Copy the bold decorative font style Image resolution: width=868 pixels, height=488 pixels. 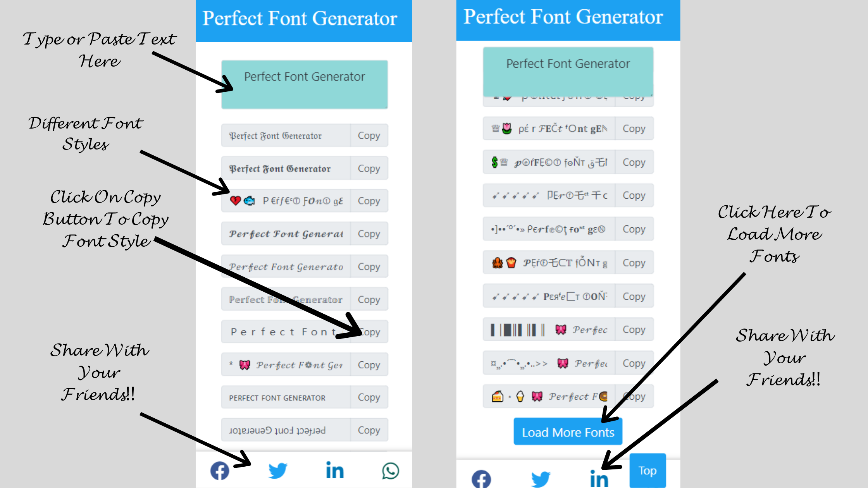pos(369,168)
